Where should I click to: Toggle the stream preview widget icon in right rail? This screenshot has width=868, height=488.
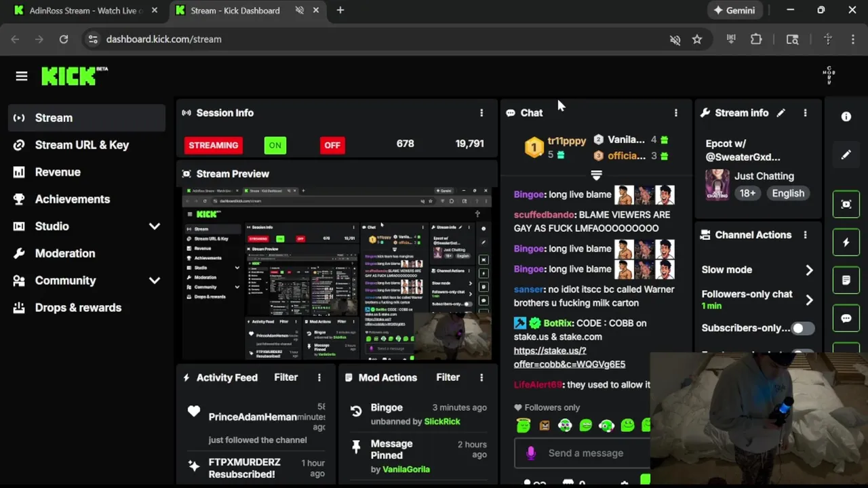tap(846, 204)
